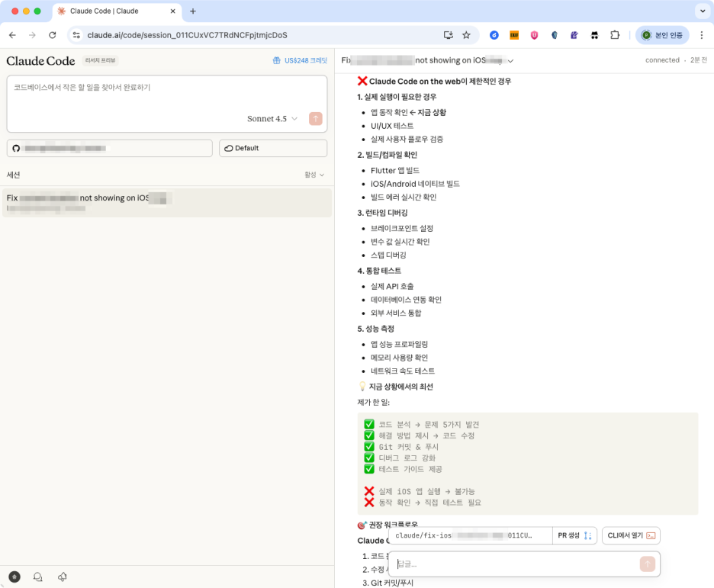Reload the Claude Code page
This screenshot has width=714, height=588.
click(53, 35)
